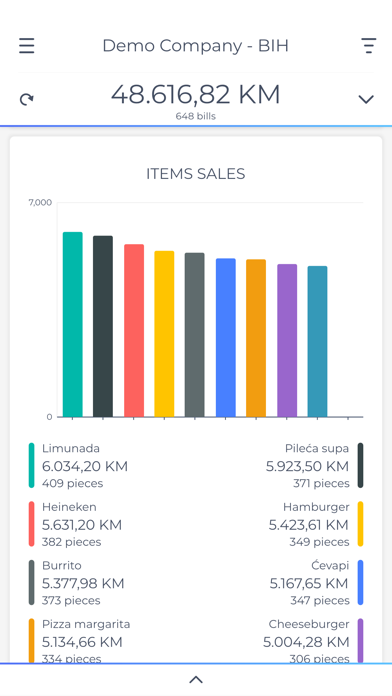Select the purple Cheeseburger bar in chart
This screenshot has height=696, width=392.
[287, 340]
